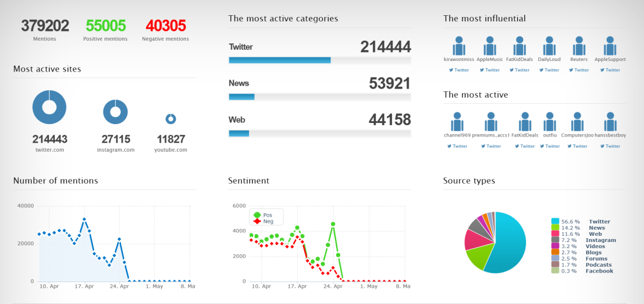
Task: Click the Web category progress bar
Action: pyautogui.click(x=320, y=133)
